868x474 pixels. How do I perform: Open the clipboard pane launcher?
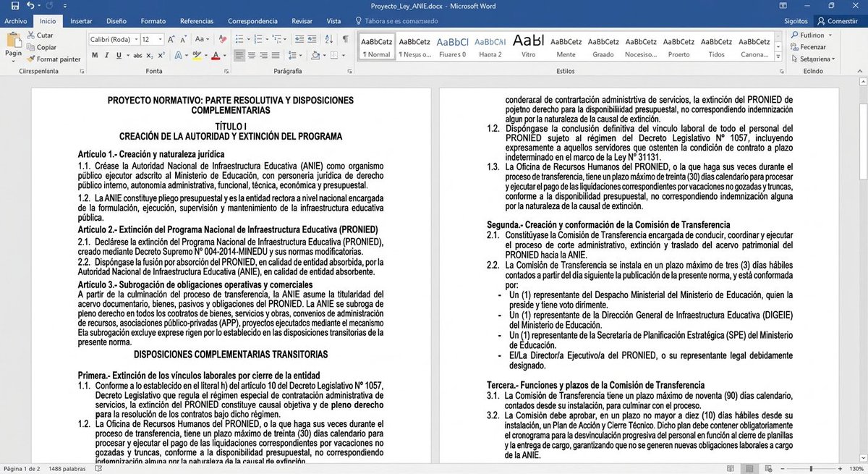(82, 72)
